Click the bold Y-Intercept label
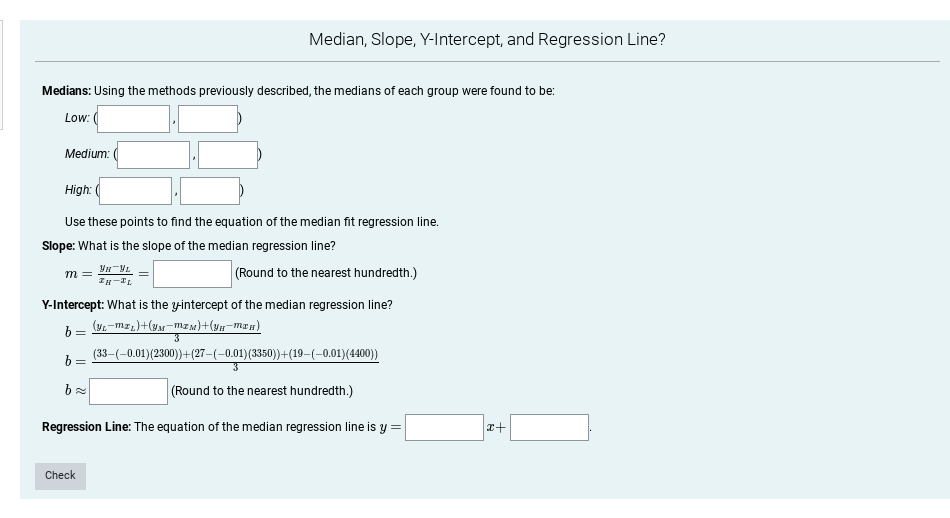The width and height of the screenshot is (950, 518). point(73,305)
